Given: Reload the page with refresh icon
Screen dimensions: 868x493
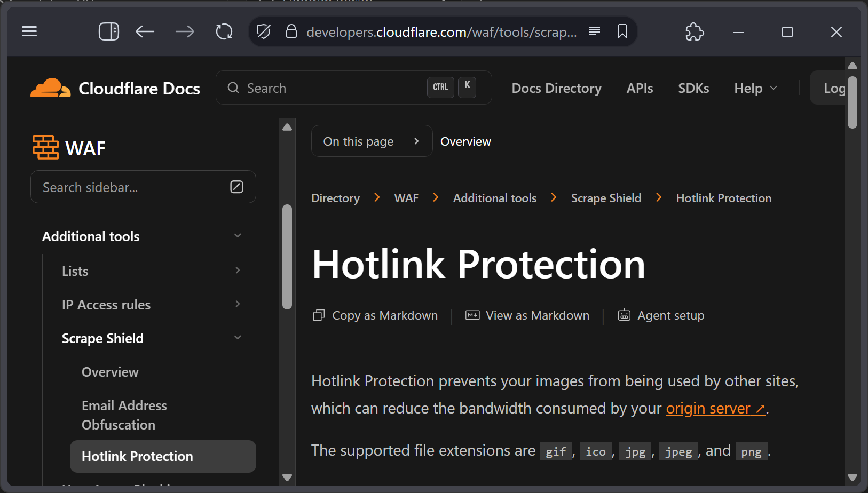Looking at the screenshot, I should [224, 31].
